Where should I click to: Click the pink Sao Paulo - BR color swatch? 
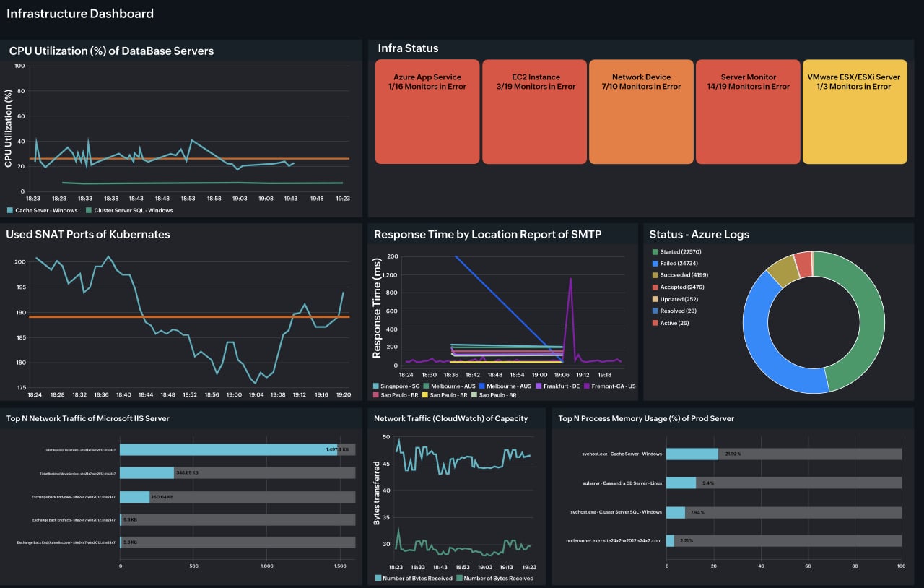(x=376, y=395)
